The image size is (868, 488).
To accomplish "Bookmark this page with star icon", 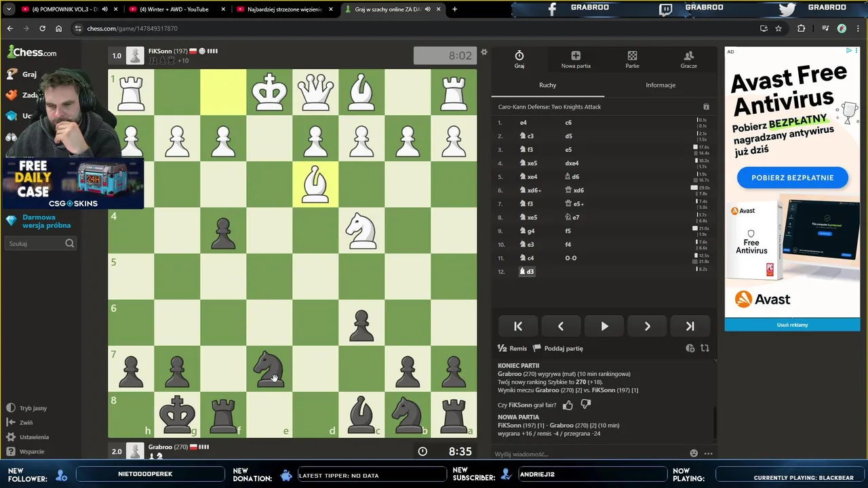I will coord(778,28).
